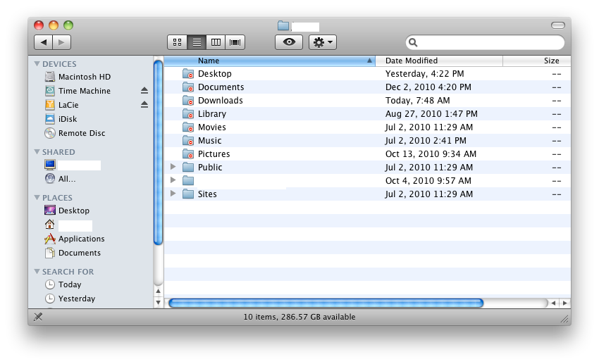
Task: Click the sidebar vertical scrollbar thumb
Action: click(x=158, y=152)
